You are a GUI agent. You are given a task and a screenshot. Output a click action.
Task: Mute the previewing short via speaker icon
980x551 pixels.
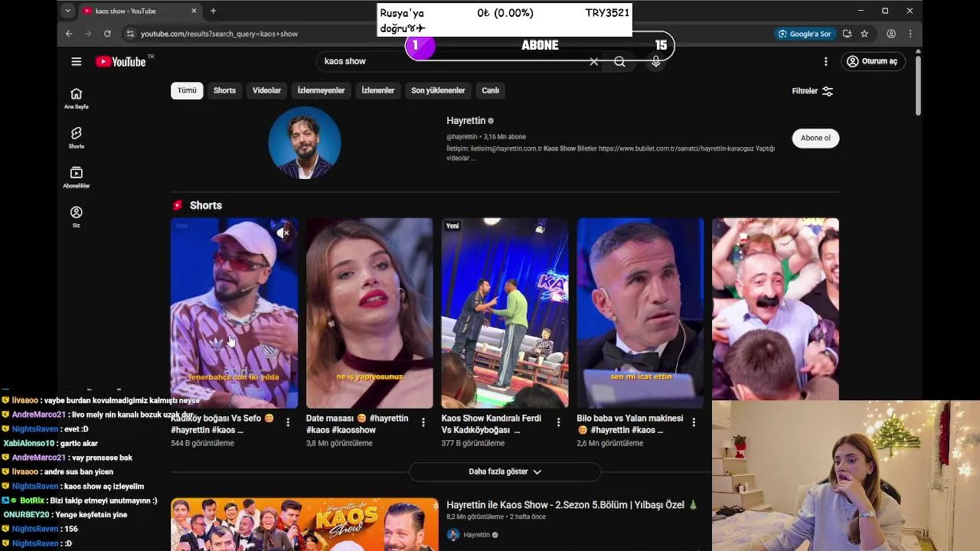point(283,232)
